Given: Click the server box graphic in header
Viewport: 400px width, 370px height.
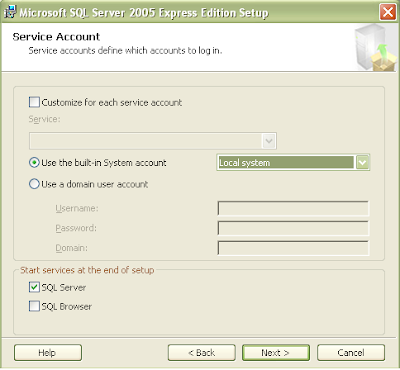Looking at the screenshot, I should 375,47.
